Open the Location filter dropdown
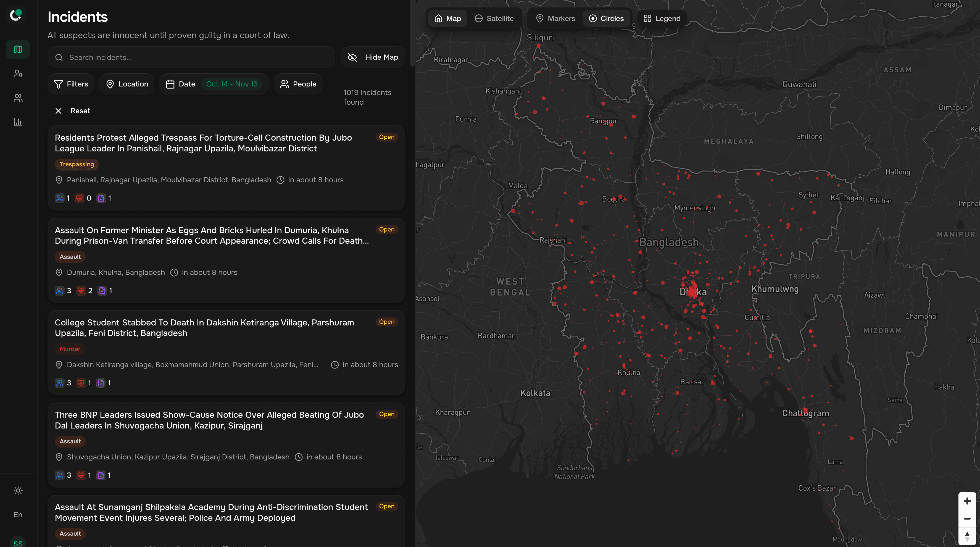This screenshot has height=547, width=980. coord(127,84)
